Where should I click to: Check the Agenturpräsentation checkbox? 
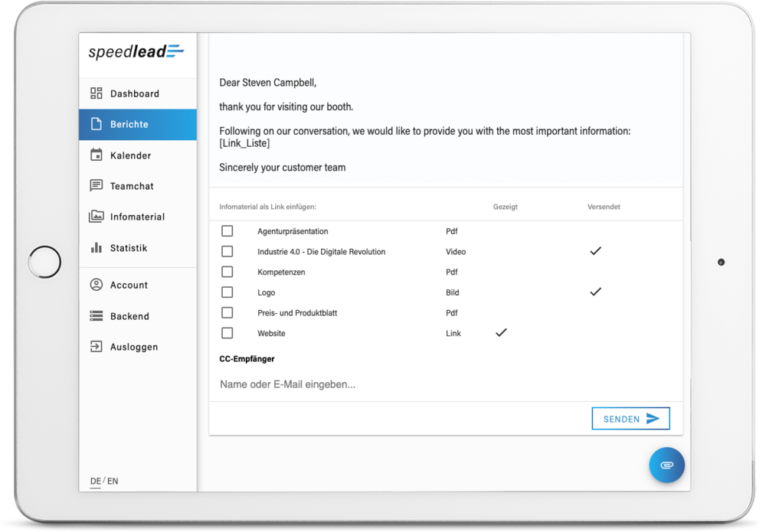(228, 231)
